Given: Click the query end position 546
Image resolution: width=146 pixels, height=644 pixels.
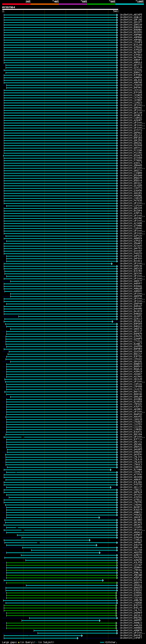Looking at the screenshot, I should [x=115, y=11].
